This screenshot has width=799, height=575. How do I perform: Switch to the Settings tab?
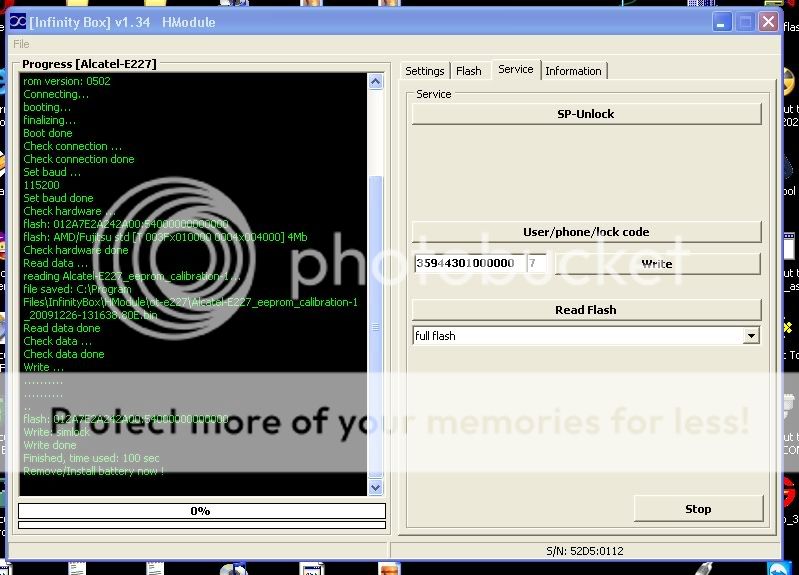point(424,71)
